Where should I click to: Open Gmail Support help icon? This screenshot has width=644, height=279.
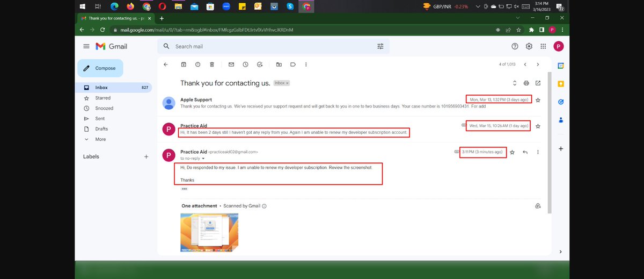click(x=515, y=46)
